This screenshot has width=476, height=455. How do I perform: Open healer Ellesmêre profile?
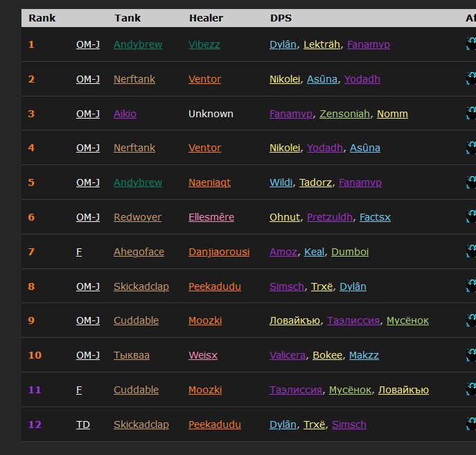[x=211, y=217]
